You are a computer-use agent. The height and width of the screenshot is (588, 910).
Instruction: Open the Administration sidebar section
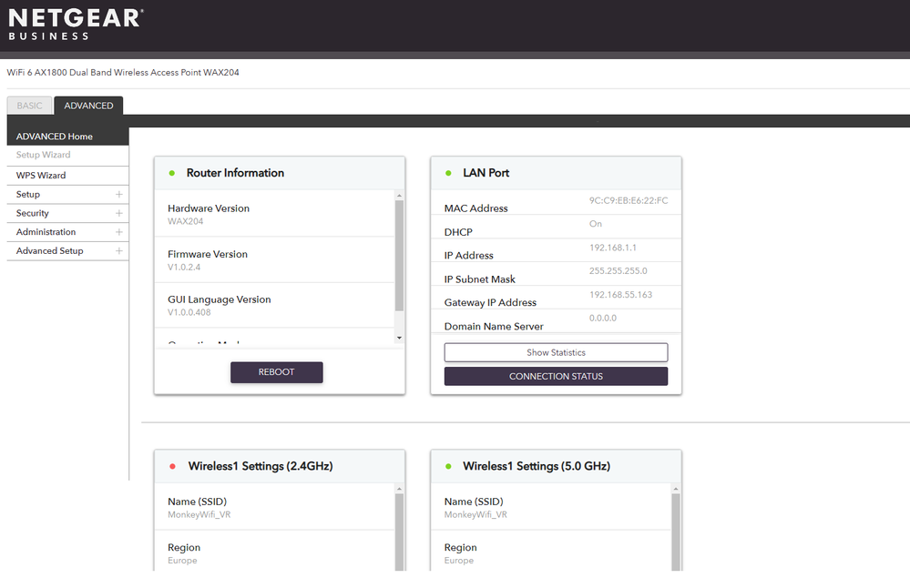point(68,232)
